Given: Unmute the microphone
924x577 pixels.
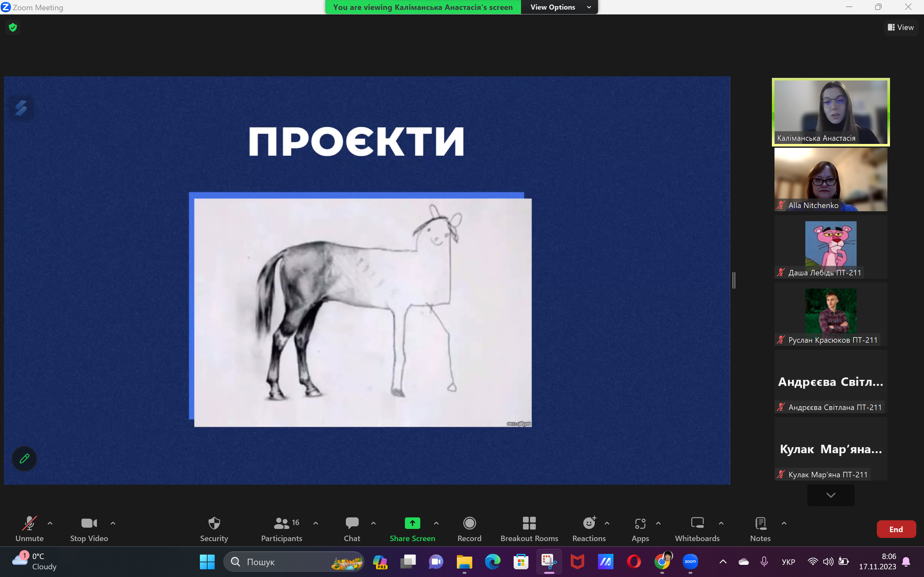Looking at the screenshot, I should point(30,529).
